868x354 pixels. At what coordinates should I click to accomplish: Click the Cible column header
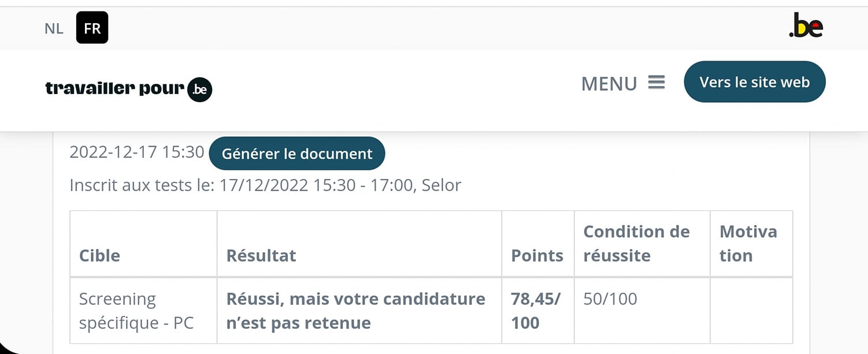click(x=99, y=255)
